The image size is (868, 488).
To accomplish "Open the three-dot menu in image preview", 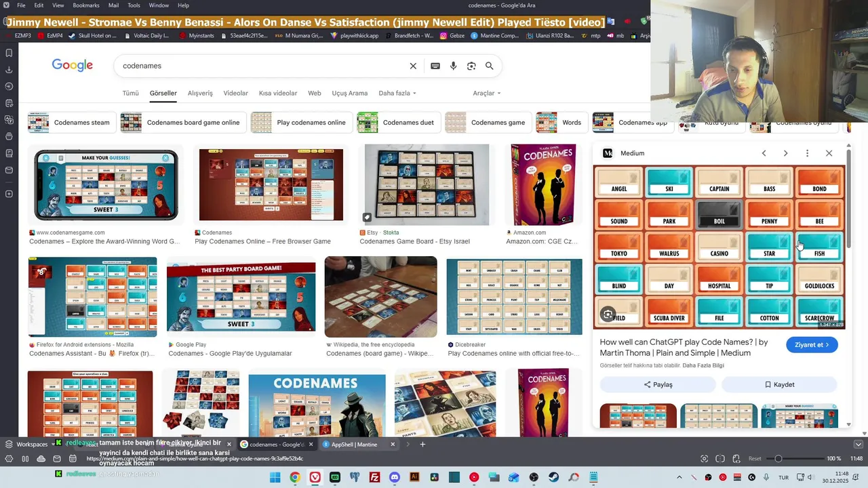I will (x=807, y=153).
